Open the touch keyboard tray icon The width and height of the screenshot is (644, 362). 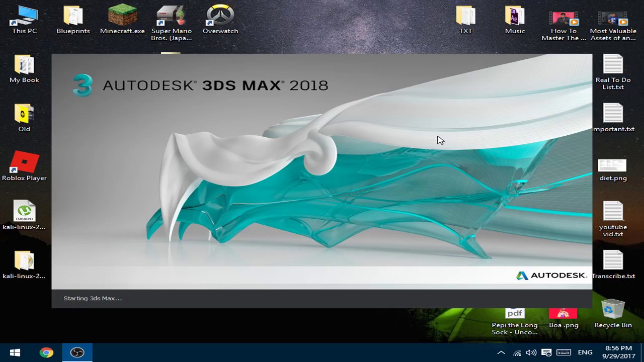[x=563, y=352]
